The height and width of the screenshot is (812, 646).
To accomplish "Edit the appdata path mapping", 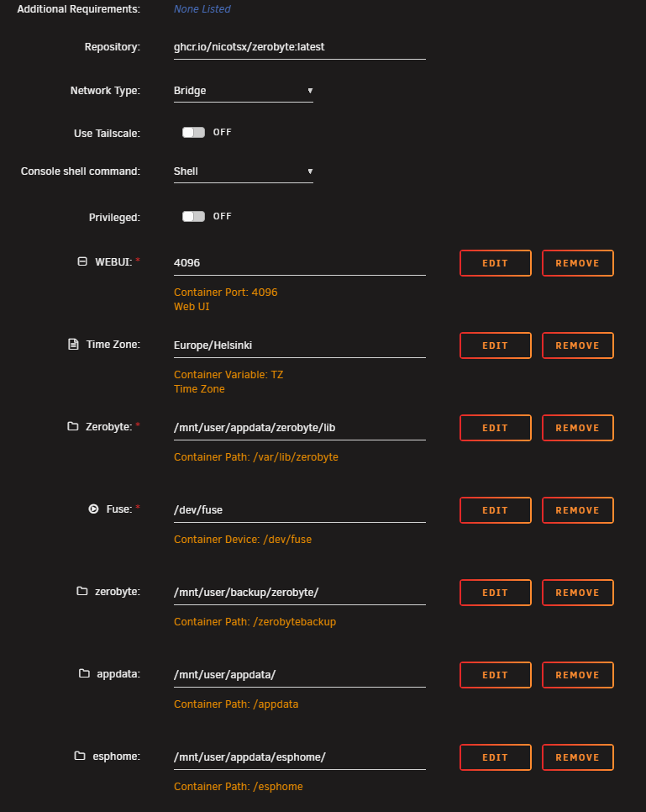I will [x=495, y=675].
